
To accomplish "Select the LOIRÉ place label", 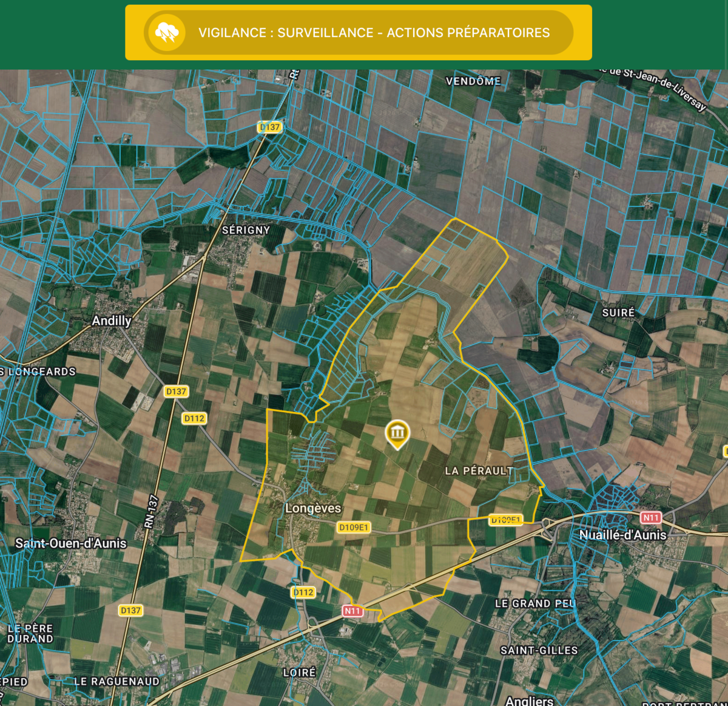I will [x=300, y=673].
